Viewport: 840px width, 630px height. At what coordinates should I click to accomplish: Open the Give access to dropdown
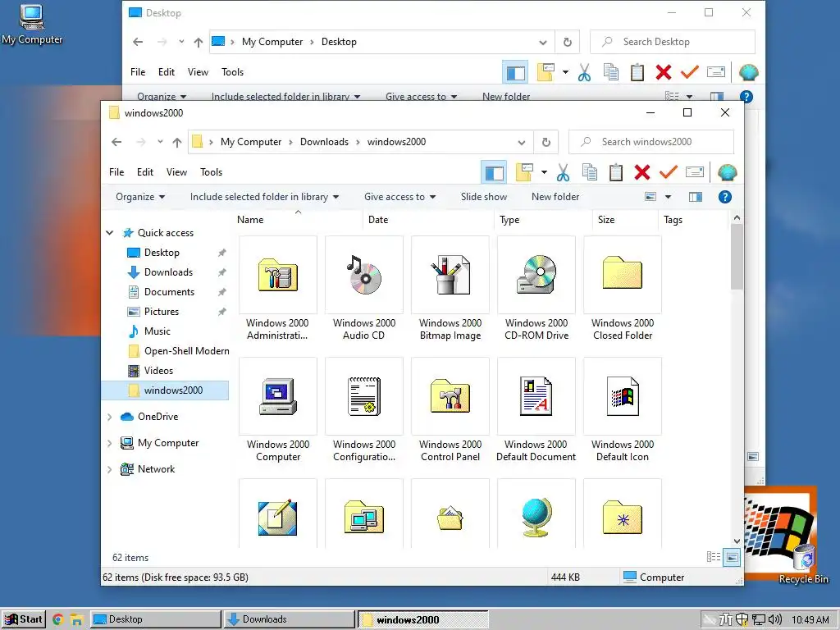pyautogui.click(x=400, y=197)
